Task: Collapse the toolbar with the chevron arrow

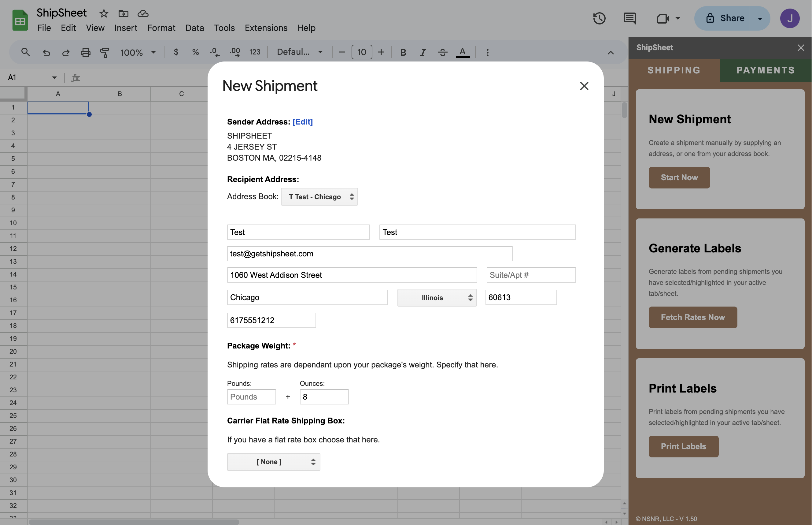Action: coord(610,53)
